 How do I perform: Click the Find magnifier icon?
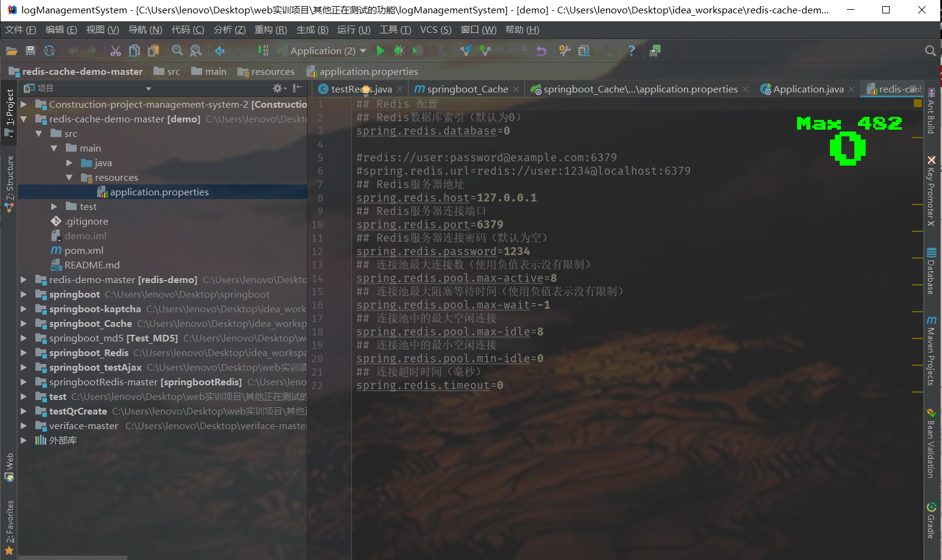177,51
